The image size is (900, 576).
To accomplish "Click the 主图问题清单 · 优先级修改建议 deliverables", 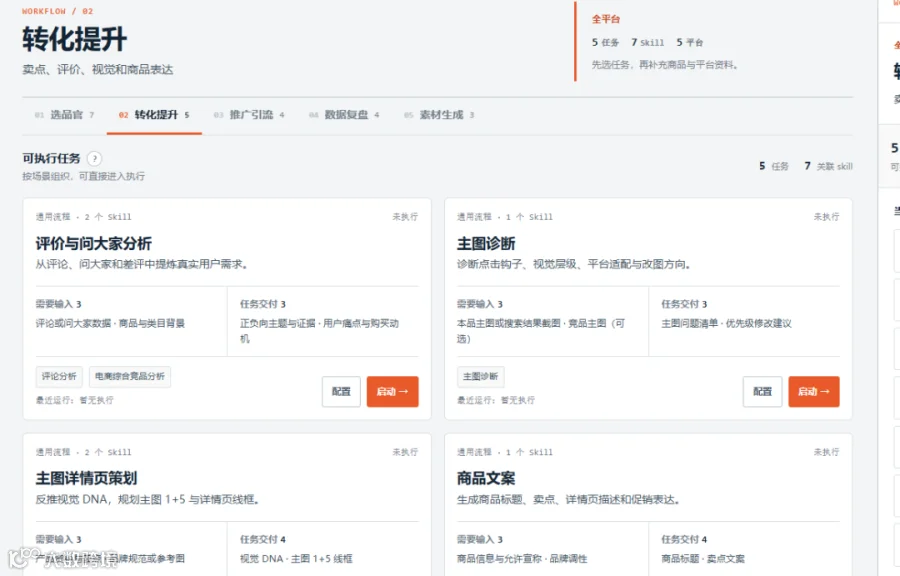I will [x=726, y=324].
